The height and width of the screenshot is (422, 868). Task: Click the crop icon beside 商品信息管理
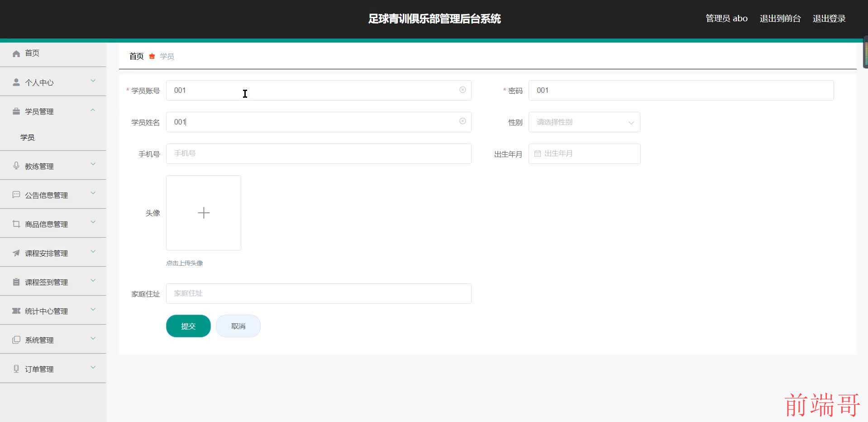[16, 224]
